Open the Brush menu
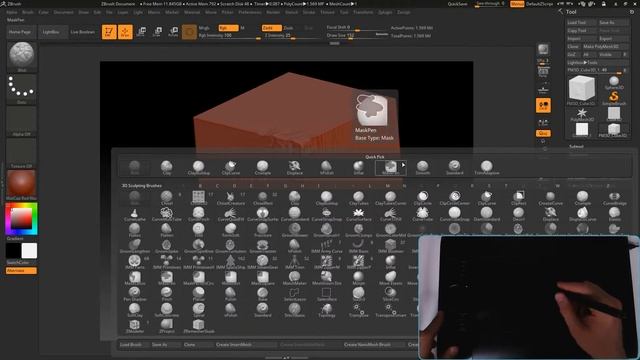 (28, 12)
